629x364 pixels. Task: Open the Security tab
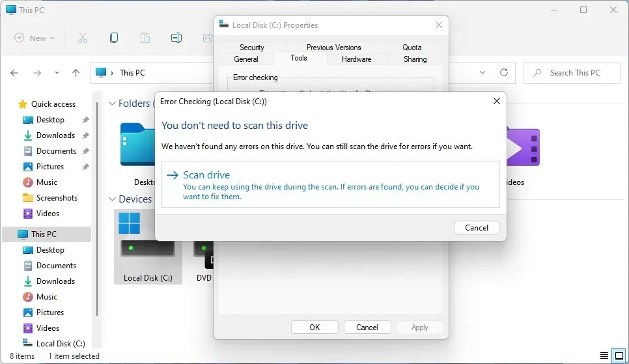(251, 48)
